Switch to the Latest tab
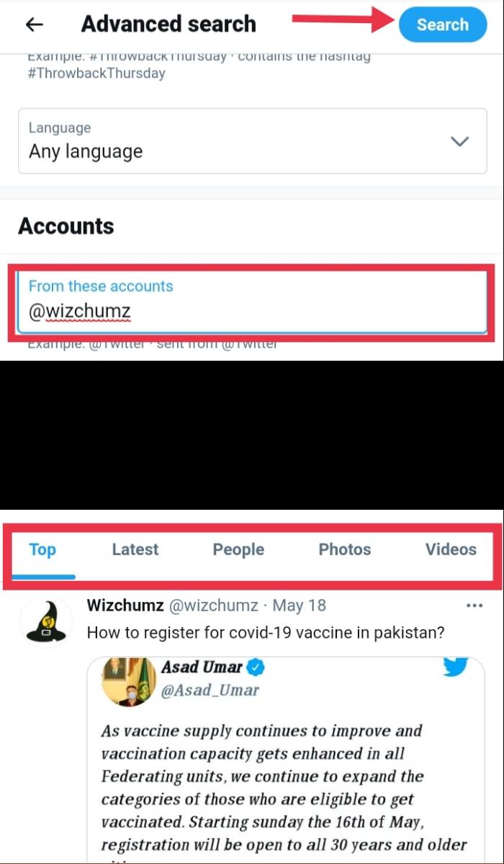504x864 pixels. 135,549
